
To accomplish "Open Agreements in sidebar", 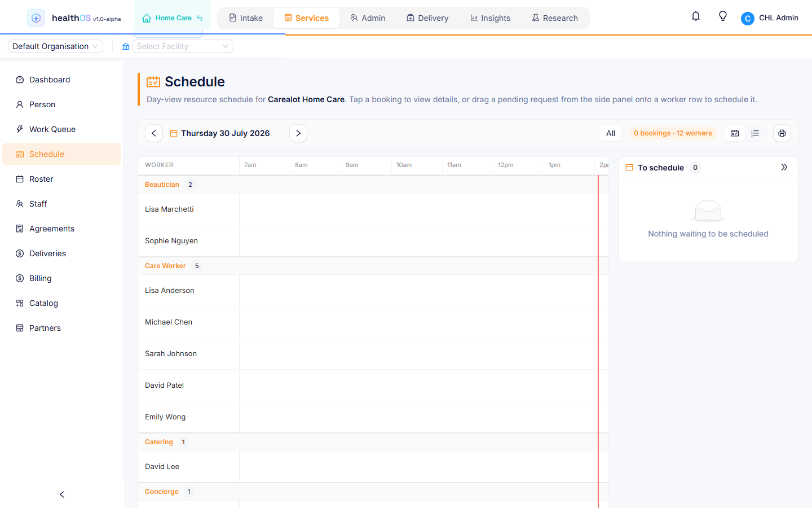I will click(61, 229).
